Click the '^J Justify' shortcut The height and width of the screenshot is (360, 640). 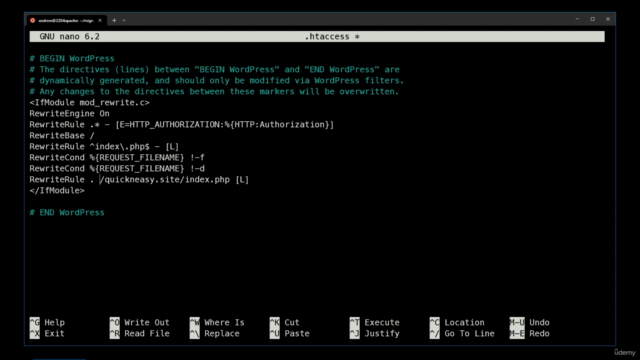374,333
